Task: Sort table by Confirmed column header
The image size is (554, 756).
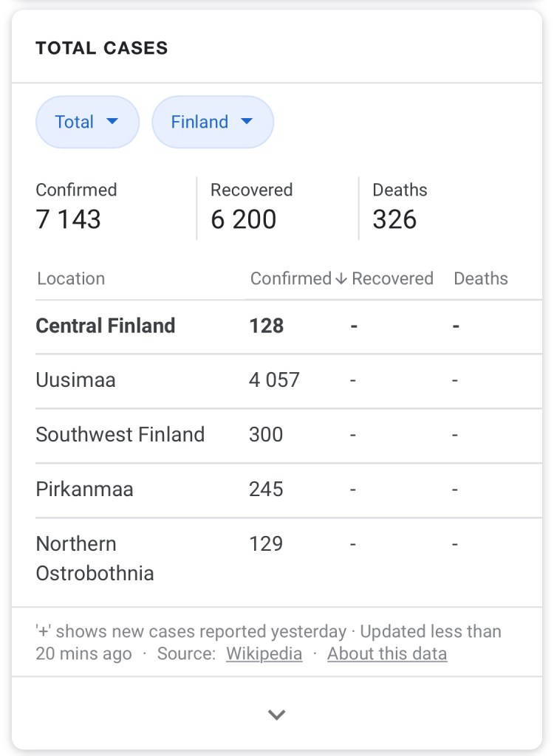Action: (x=290, y=279)
